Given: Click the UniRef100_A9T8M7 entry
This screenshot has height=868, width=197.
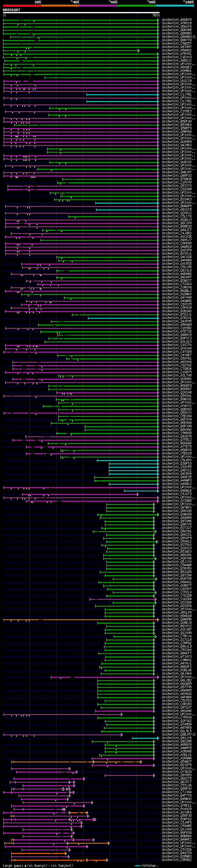Looking at the screenshot, I should pyautogui.click(x=177, y=47).
